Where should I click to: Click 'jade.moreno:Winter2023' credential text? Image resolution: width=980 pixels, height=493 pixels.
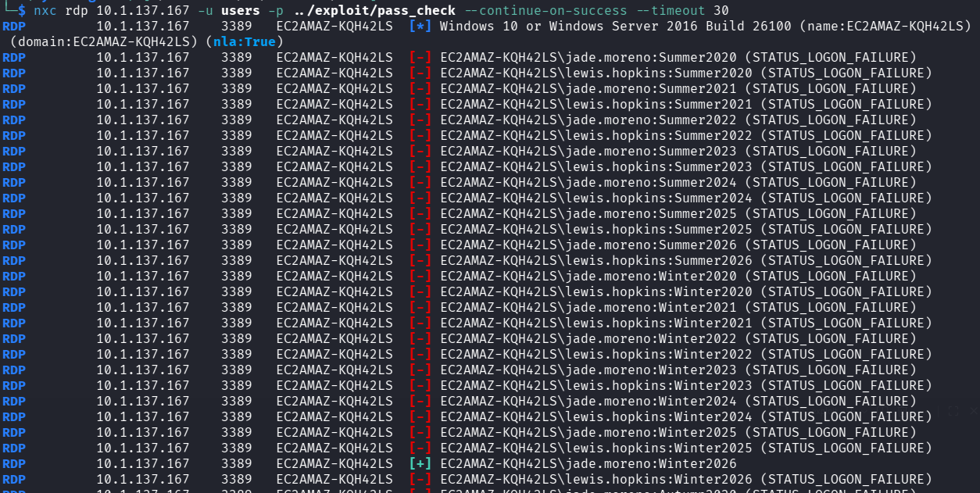651,370
